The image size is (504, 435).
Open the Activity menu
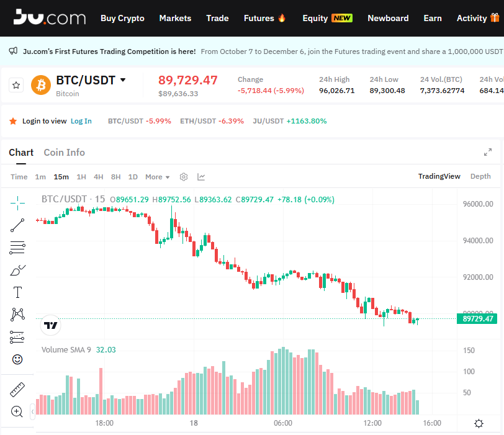pos(472,19)
